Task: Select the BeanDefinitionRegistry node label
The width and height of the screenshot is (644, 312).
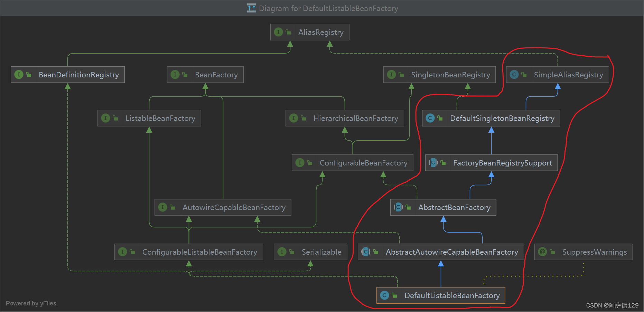Action: click(x=79, y=75)
